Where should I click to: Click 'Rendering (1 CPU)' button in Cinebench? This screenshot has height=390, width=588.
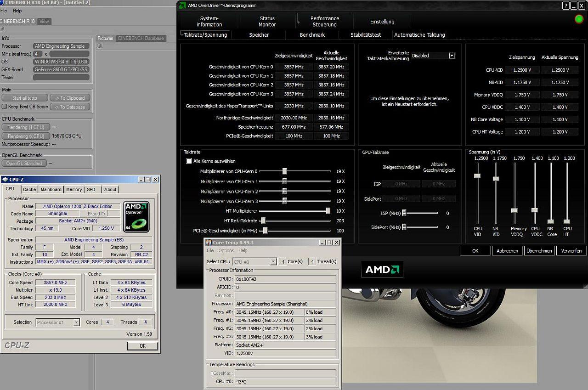26,127
